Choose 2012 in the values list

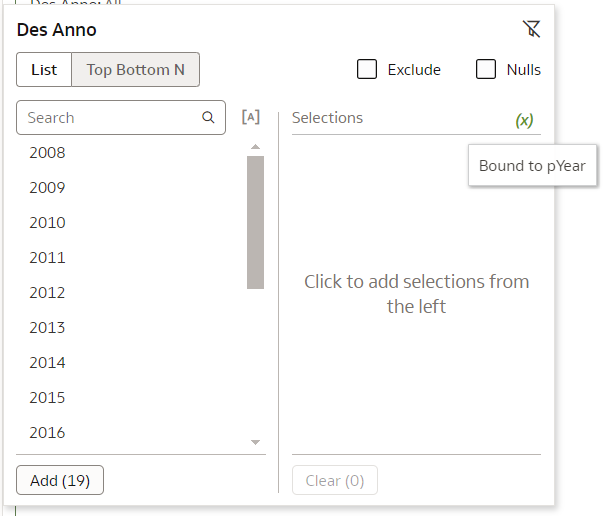coord(47,293)
